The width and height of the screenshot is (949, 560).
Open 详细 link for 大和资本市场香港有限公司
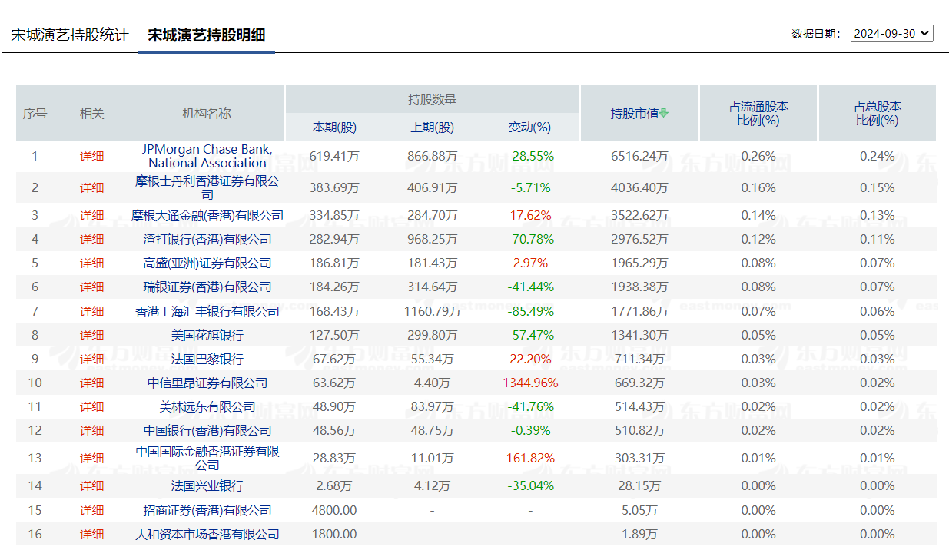pyautogui.click(x=91, y=534)
